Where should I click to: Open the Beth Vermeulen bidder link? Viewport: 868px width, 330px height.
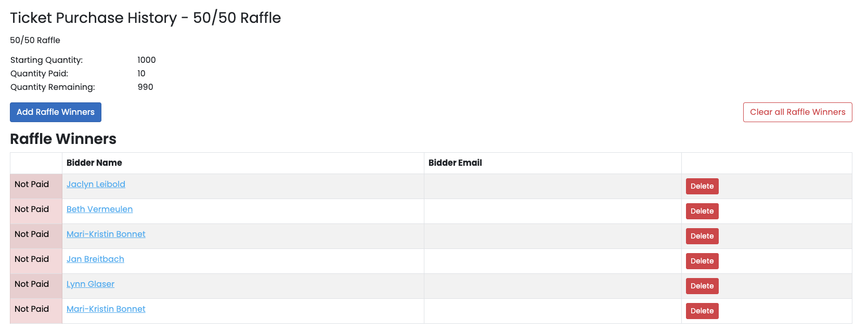point(99,209)
